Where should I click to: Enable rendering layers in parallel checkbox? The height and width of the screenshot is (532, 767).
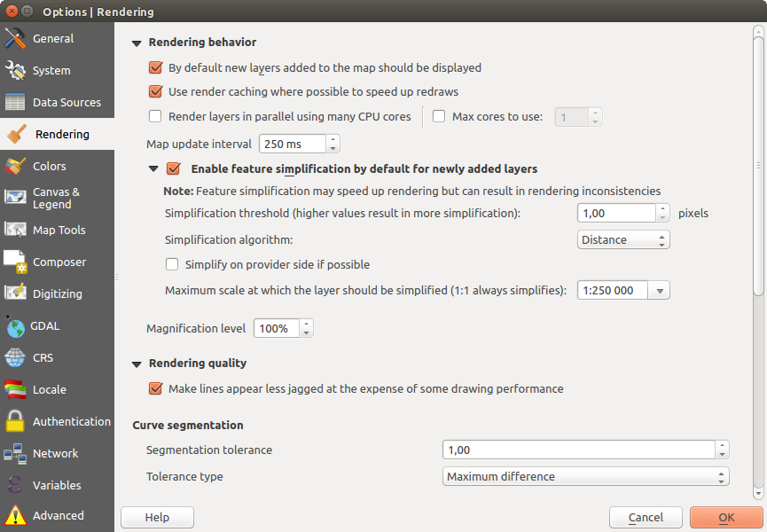point(155,116)
